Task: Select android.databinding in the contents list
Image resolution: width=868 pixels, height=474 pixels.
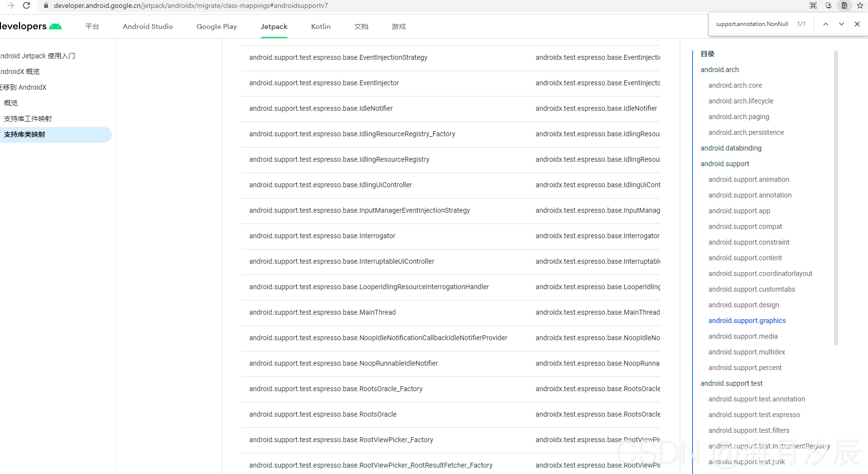Action: pyautogui.click(x=731, y=148)
